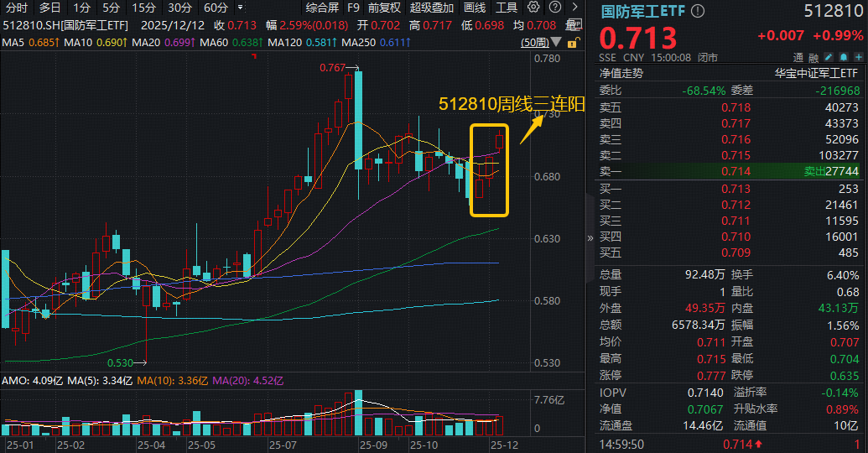The image size is (868, 453).
Task: Click the 卖一 0.714 order book row
Action: [x=730, y=170]
